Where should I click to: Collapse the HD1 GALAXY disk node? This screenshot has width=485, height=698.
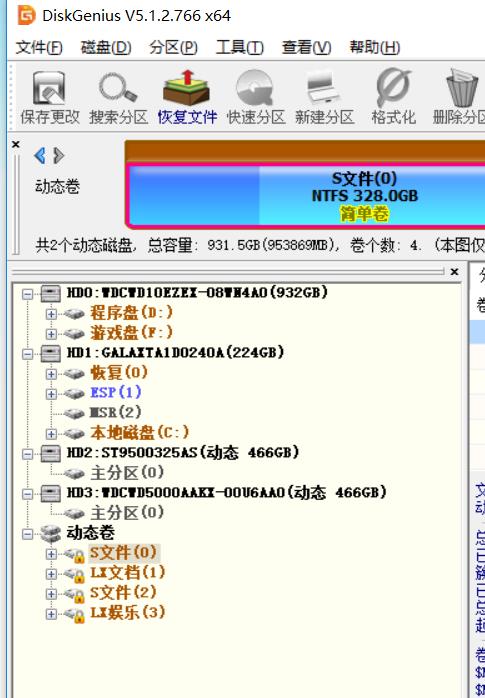coord(28,354)
